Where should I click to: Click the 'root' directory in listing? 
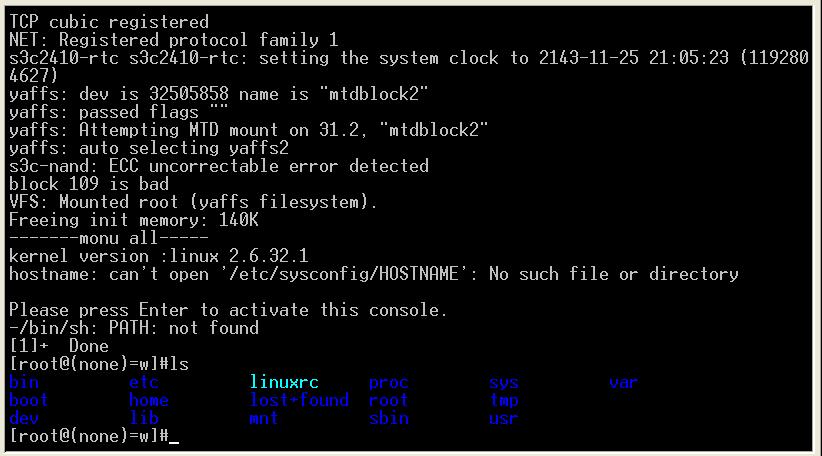[388, 400]
